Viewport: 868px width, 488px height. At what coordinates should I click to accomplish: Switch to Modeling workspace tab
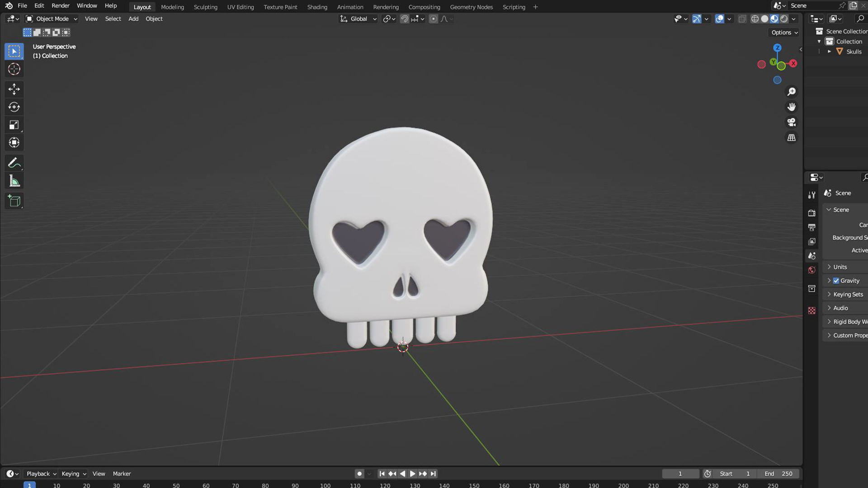pos(172,7)
